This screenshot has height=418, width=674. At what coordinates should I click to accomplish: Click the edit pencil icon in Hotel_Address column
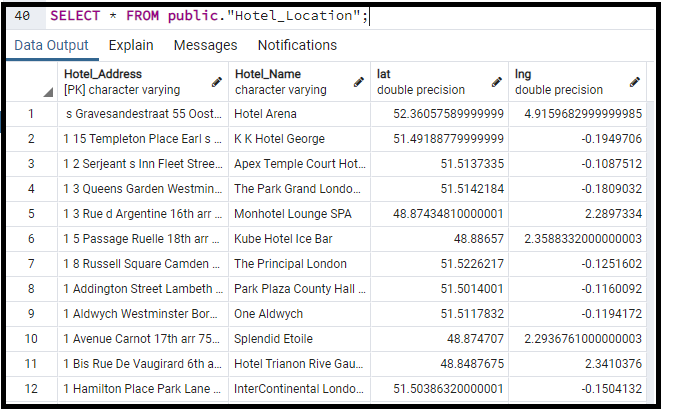[217, 82]
